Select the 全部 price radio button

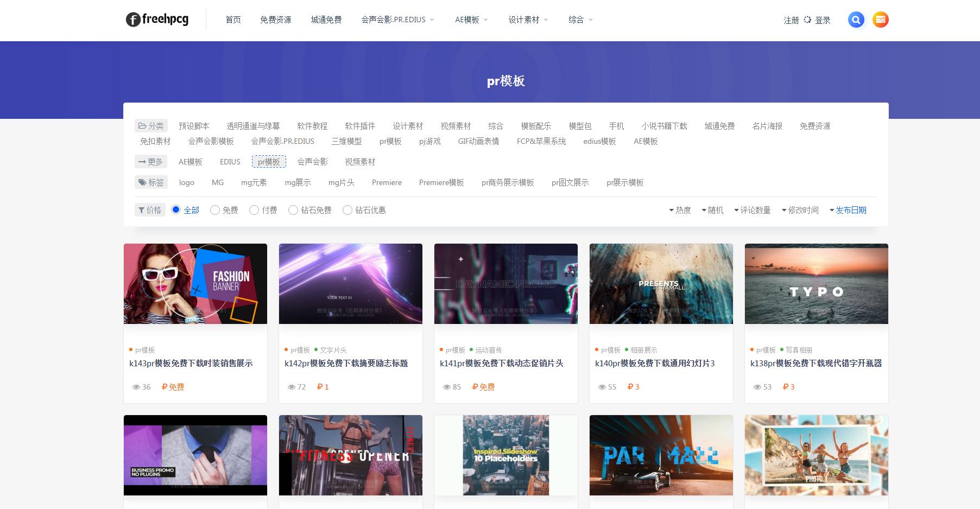pos(175,209)
